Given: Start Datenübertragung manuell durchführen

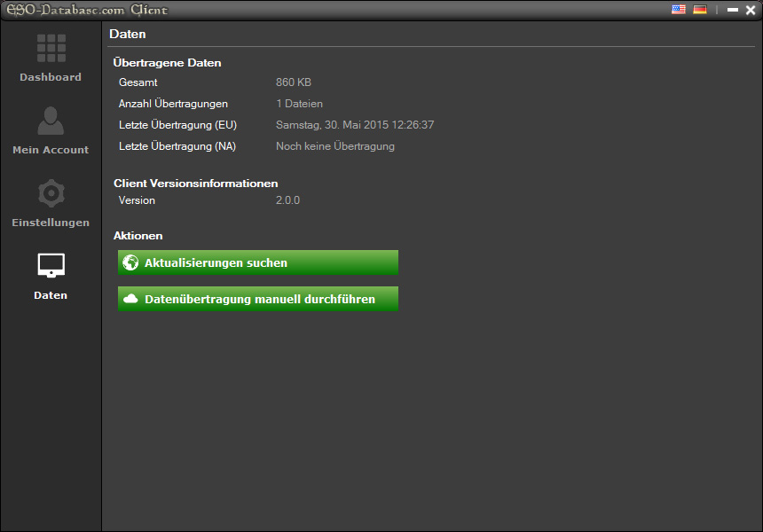Looking at the screenshot, I should pyautogui.click(x=258, y=299).
